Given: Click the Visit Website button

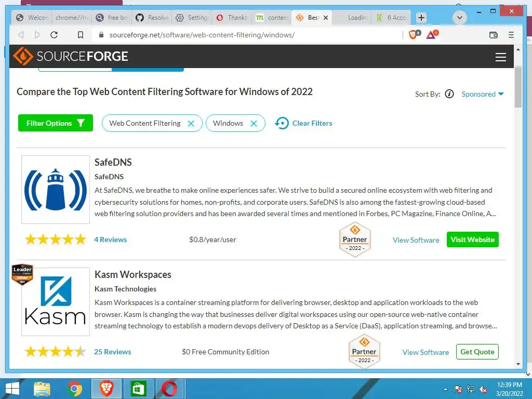Looking at the screenshot, I should point(473,240).
